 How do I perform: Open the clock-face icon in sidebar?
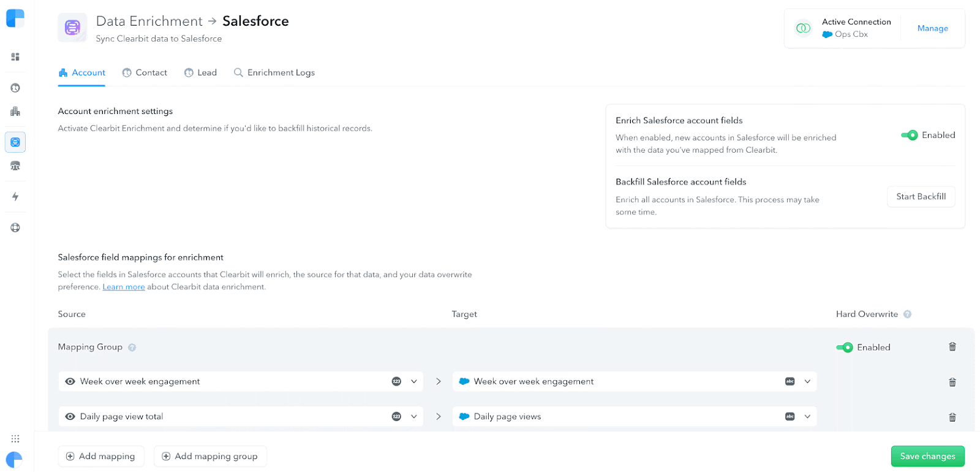pos(15,88)
